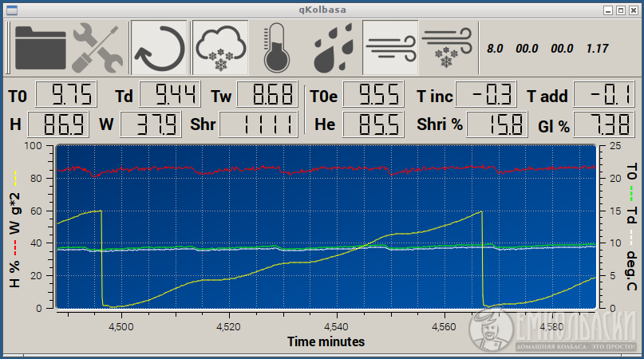Toggle the snow cloud cooling button

[220, 48]
